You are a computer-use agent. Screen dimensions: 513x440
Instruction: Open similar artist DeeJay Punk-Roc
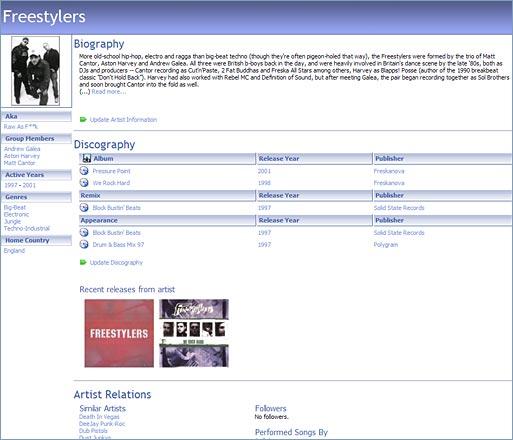pos(102,424)
